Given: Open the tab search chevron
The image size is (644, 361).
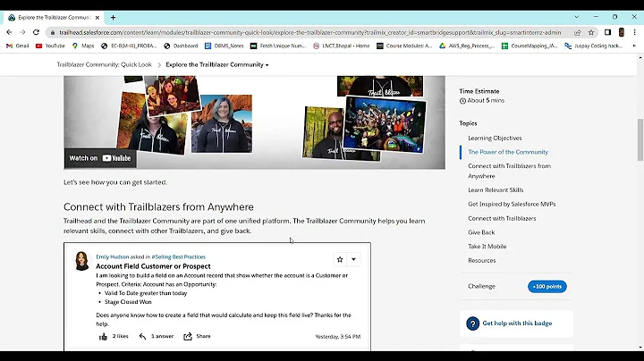Looking at the screenshot, I should click(x=577, y=17).
